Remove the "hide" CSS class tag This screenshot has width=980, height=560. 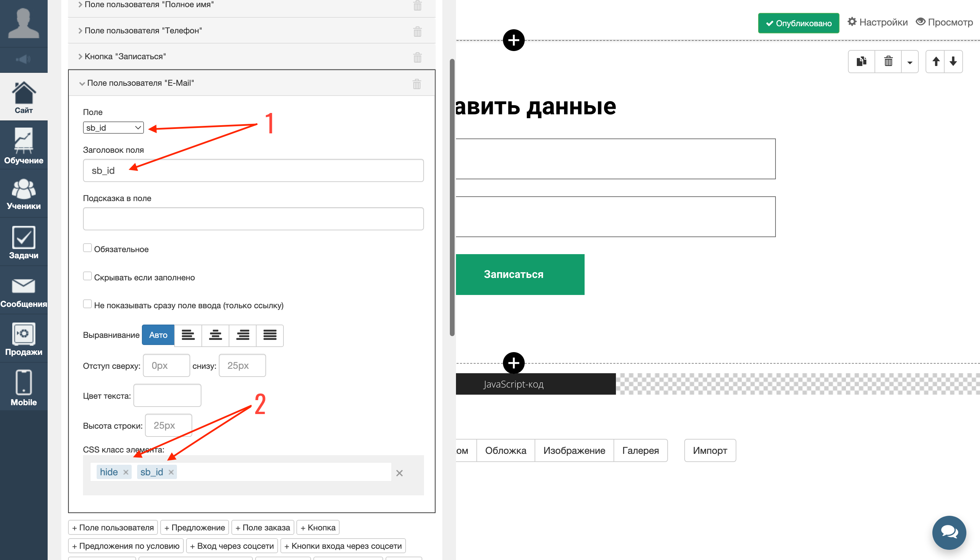coord(126,472)
